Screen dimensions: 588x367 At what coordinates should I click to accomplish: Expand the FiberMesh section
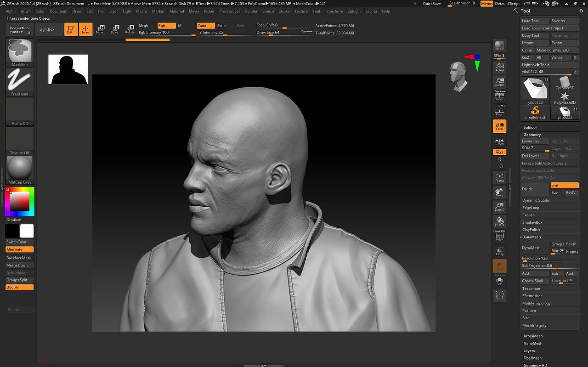(x=532, y=358)
